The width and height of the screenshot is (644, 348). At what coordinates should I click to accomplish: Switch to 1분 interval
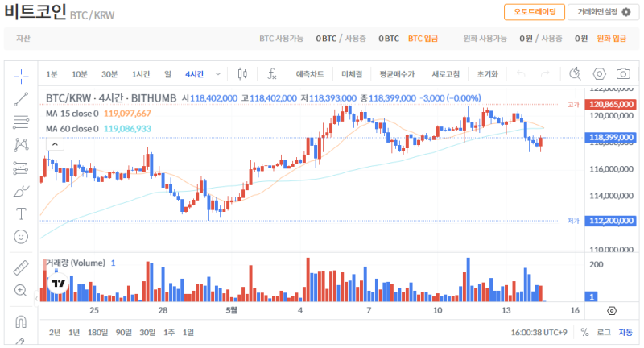[52, 74]
